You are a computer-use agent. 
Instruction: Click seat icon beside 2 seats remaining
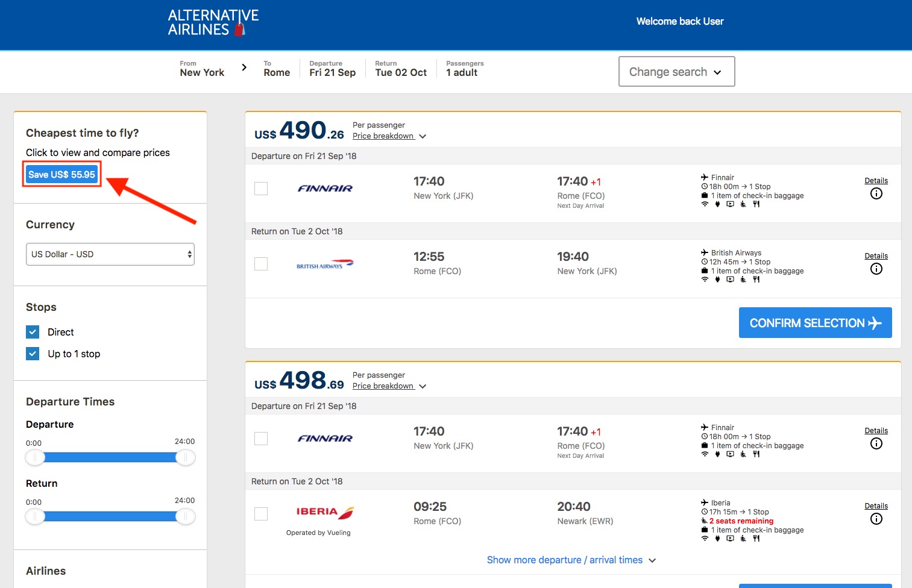(705, 521)
